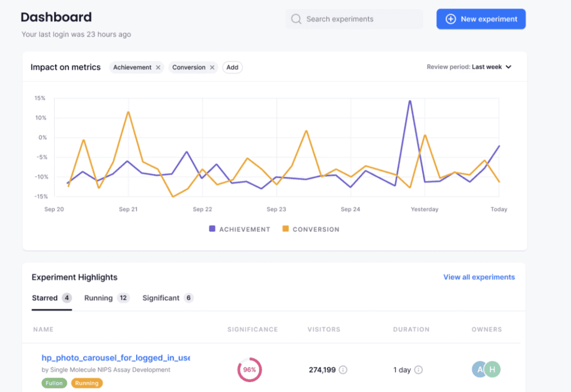Click the info icon beside 1 day duration
Screen dimensions: 571x392
click(418, 370)
